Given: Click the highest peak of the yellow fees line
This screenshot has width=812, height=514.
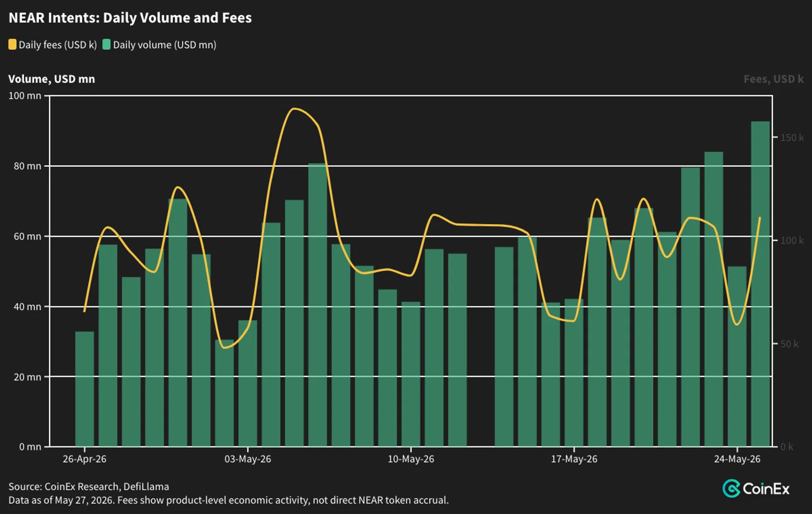Looking at the screenshot, I should point(294,109).
